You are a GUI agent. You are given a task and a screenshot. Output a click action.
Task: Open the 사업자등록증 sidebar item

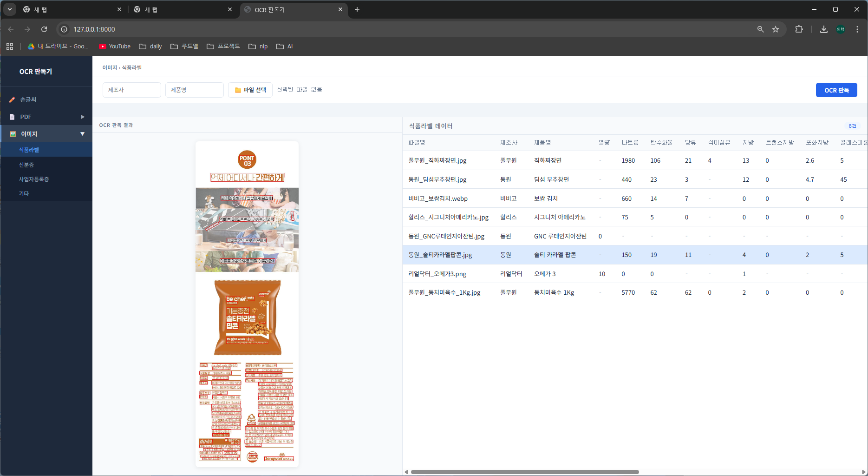point(46,179)
